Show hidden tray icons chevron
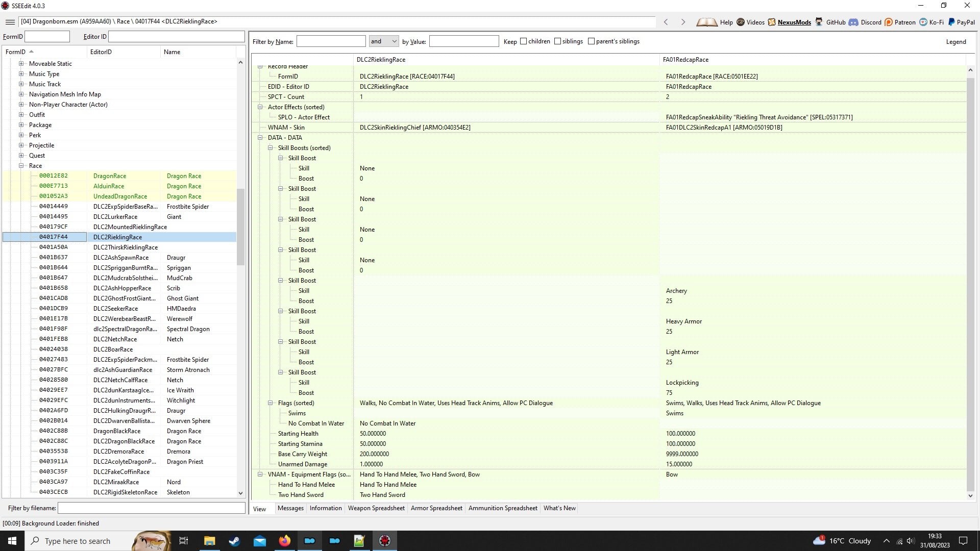This screenshot has width=980, height=551. click(x=887, y=541)
